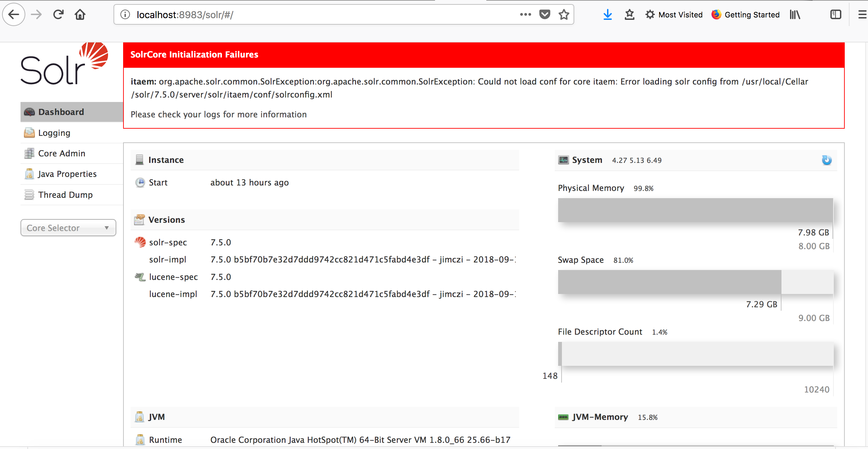
Task: Open Java Properties via its jar icon
Action: coord(29,174)
